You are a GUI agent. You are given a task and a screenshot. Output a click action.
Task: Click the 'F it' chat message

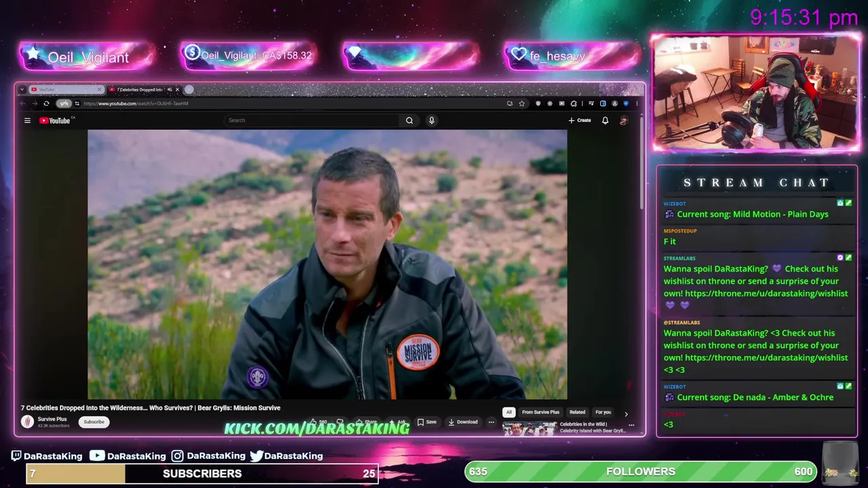pyautogui.click(x=670, y=241)
